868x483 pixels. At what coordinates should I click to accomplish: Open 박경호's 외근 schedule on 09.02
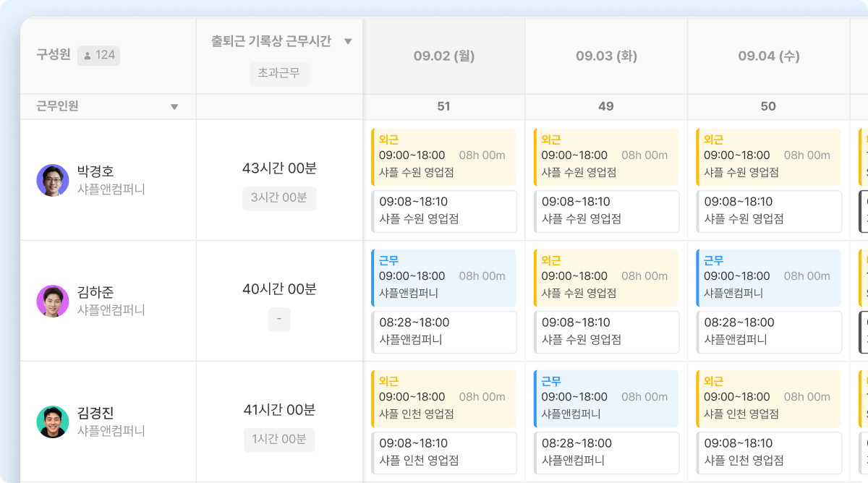point(443,157)
